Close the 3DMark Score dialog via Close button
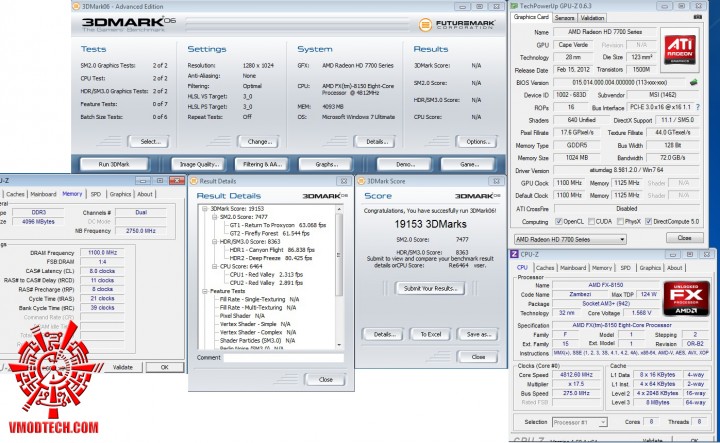 [x=478, y=357]
